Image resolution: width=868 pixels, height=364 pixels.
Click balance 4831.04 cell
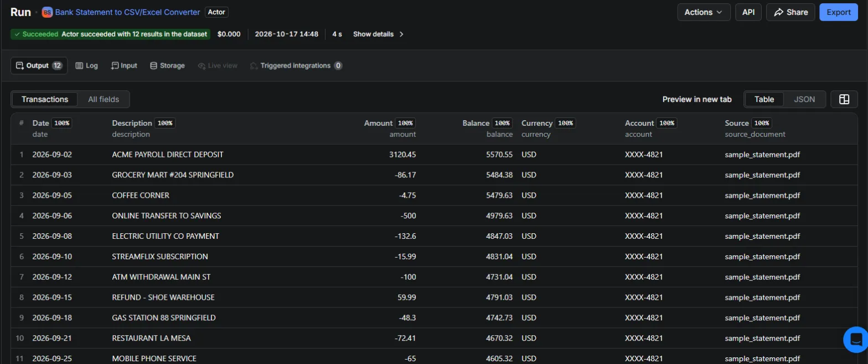pyautogui.click(x=499, y=257)
